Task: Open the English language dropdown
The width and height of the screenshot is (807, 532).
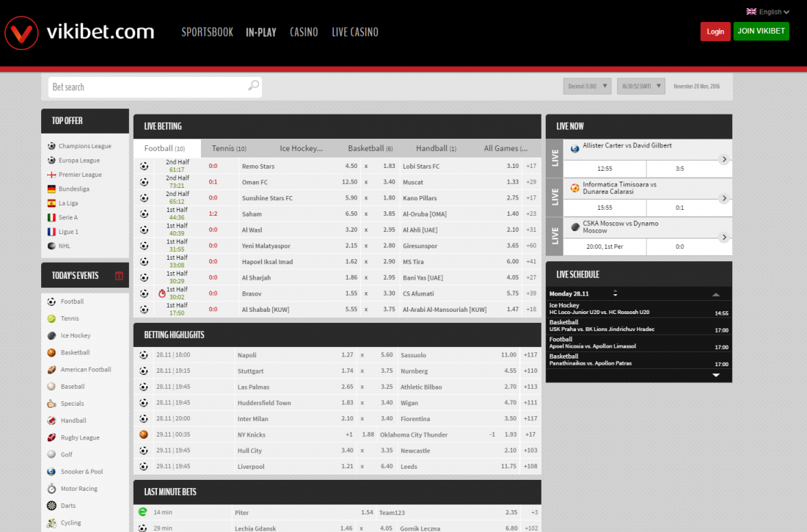Action: coord(767,11)
